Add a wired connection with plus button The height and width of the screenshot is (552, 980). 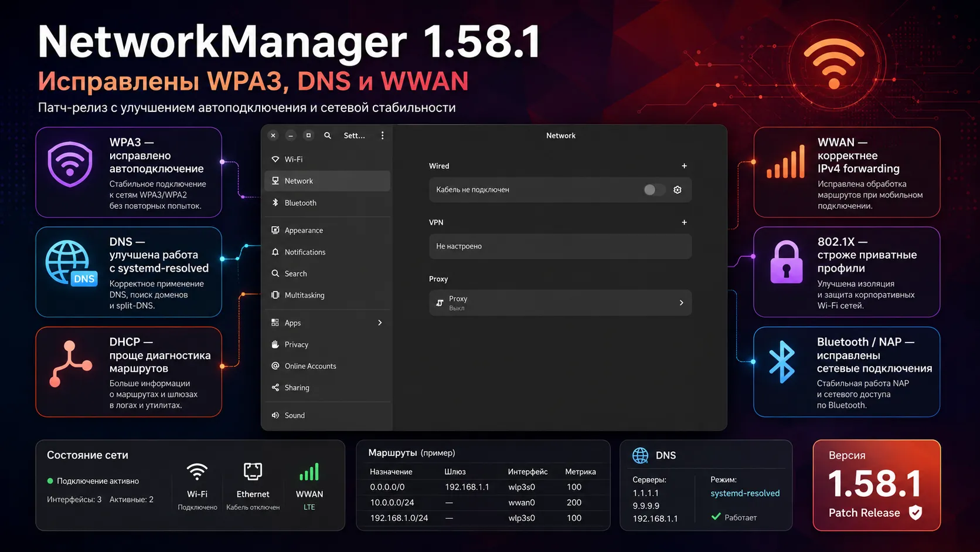[x=684, y=166]
